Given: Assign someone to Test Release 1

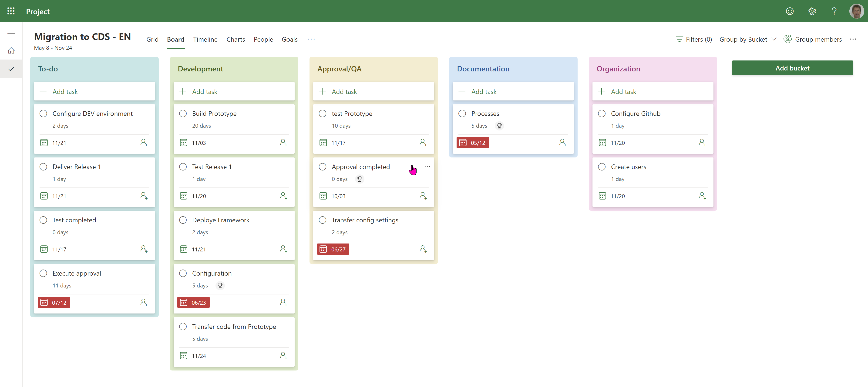Looking at the screenshot, I should pyautogui.click(x=283, y=196).
